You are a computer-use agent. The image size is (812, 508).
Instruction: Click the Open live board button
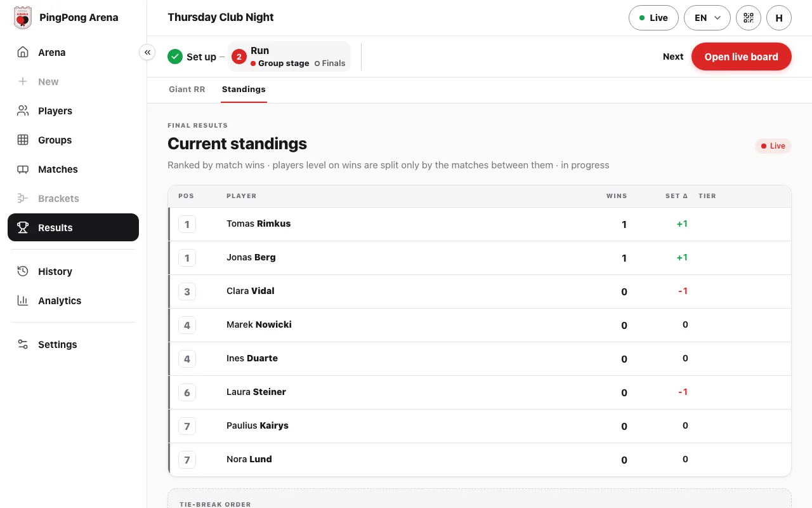click(x=742, y=57)
